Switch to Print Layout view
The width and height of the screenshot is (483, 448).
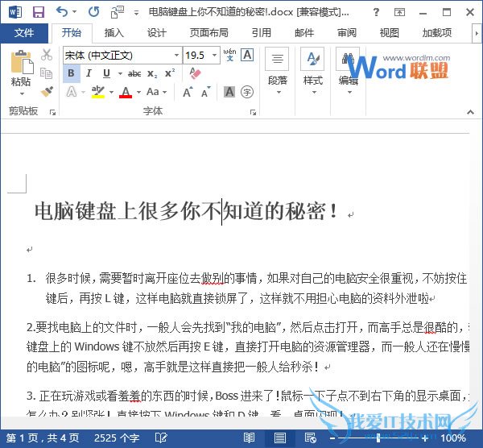pyautogui.click(x=279, y=438)
